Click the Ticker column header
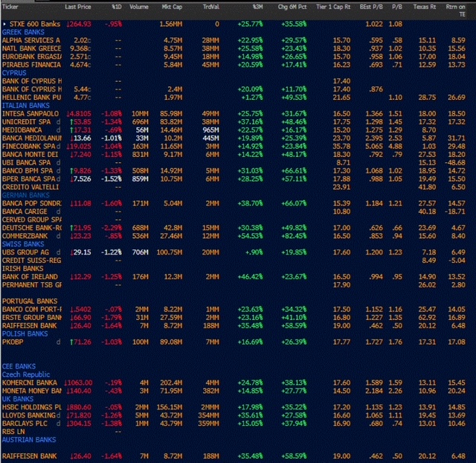This screenshot has width=476, height=463. click(12, 7)
